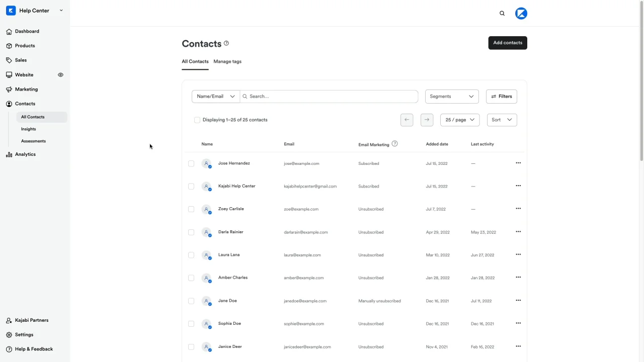644x362 pixels.
Task: Open actions menu for Darla Rainier
Action: click(x=518, y=232)
